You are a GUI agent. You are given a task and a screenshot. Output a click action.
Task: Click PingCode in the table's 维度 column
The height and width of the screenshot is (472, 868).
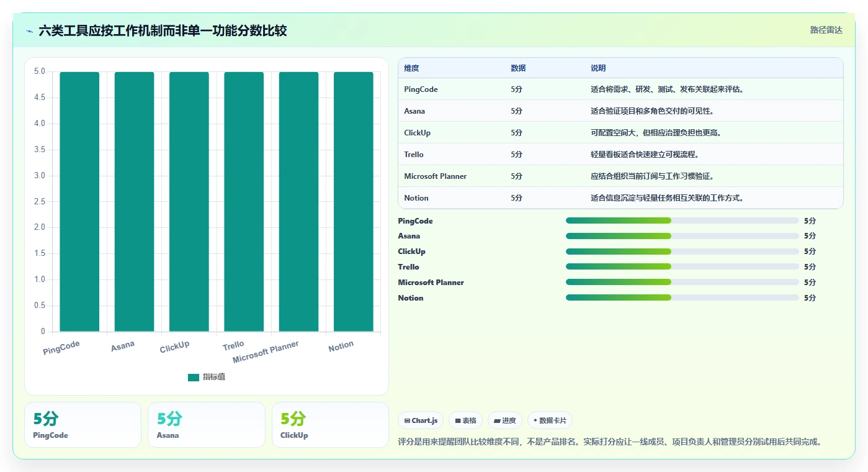(421, 89)
